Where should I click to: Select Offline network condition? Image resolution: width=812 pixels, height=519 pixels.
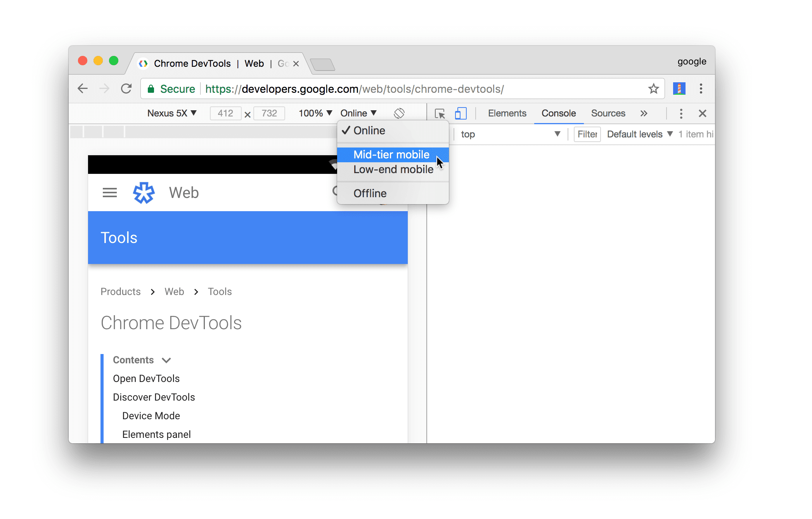[x=370, y=193]
